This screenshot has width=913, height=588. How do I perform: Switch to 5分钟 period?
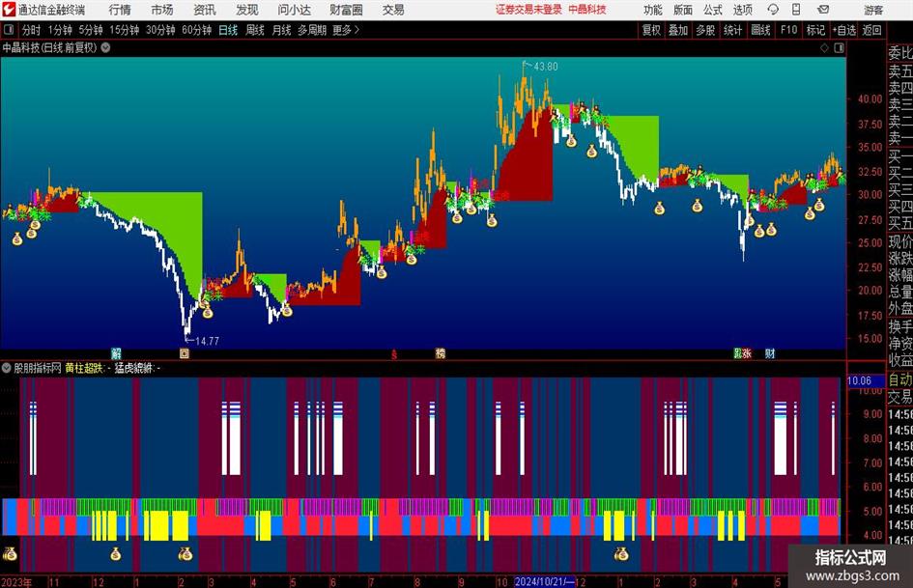click(x=91, y=30)
